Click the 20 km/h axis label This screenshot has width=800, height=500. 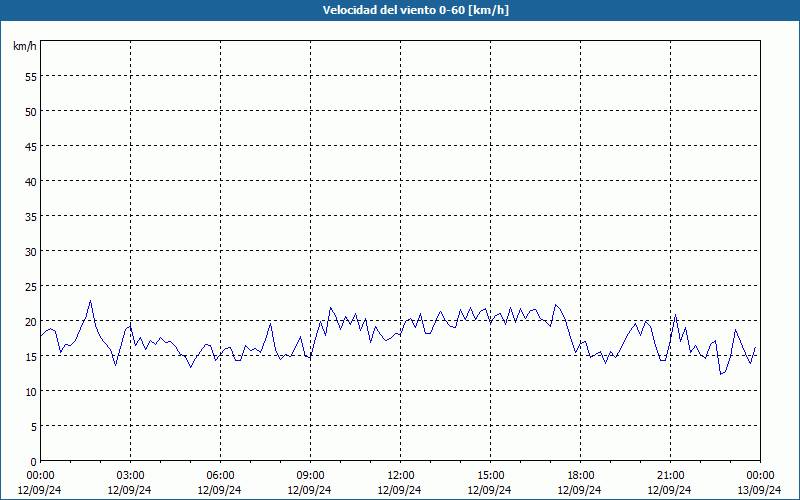click(x=30, y=321)
